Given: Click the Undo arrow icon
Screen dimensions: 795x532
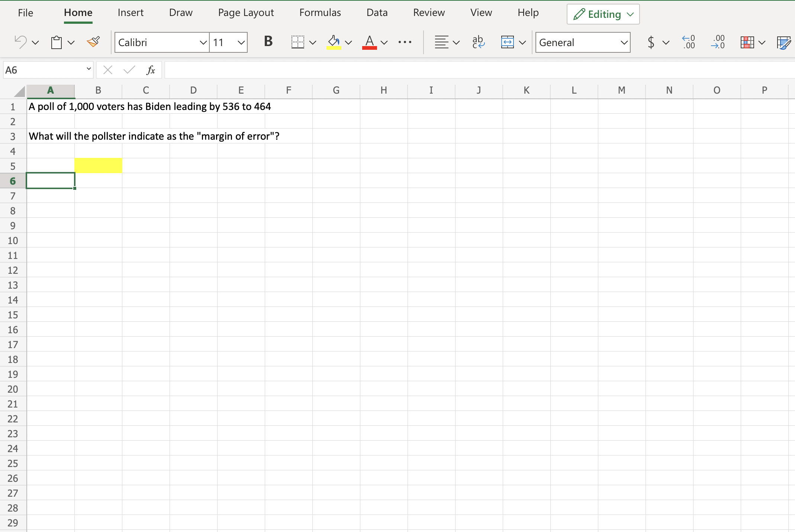Looking at the screenshot, I should coord(20,42).
